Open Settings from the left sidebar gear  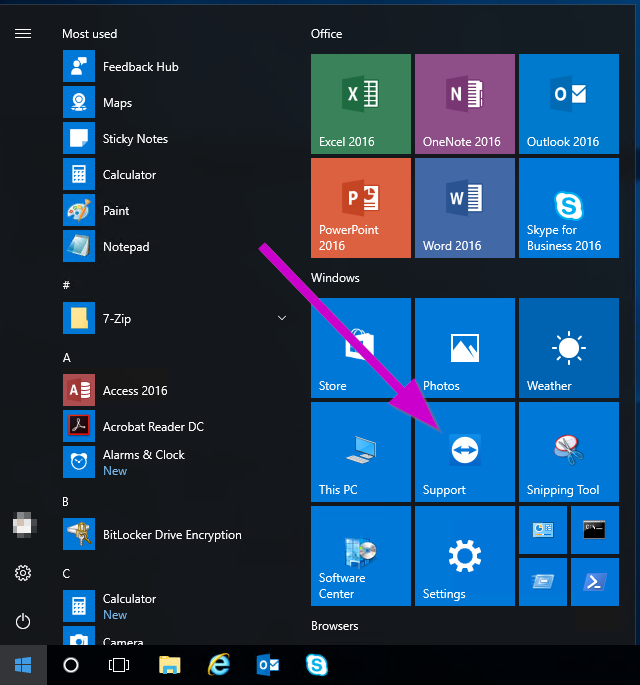(23, 573)
